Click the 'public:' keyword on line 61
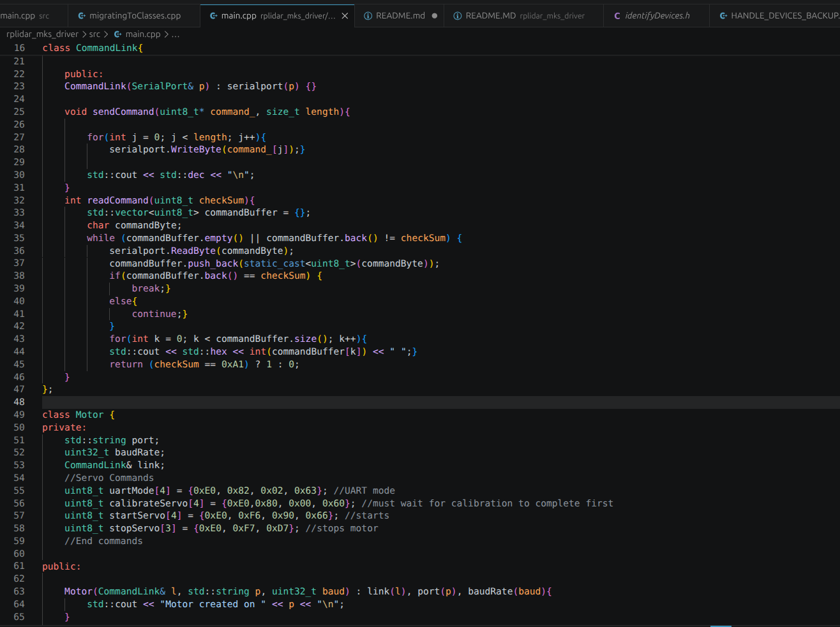This screenshot has height=627, width=840. pos(62,566)
